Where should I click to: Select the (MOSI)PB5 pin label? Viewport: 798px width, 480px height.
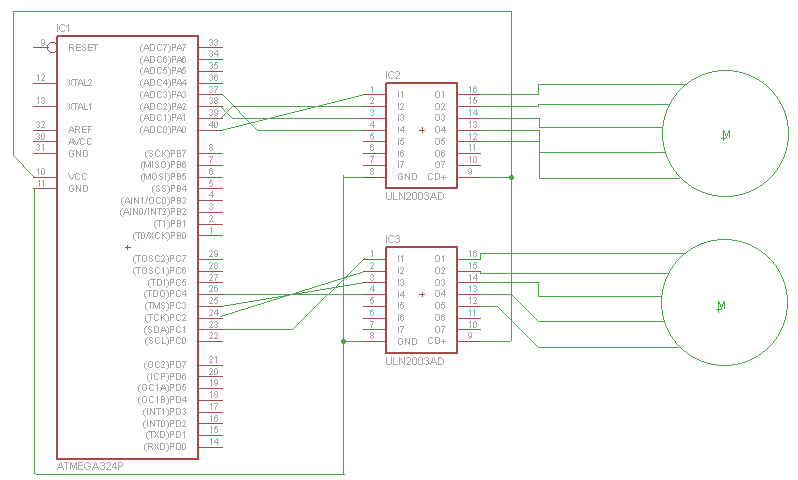tap(163, 177)
